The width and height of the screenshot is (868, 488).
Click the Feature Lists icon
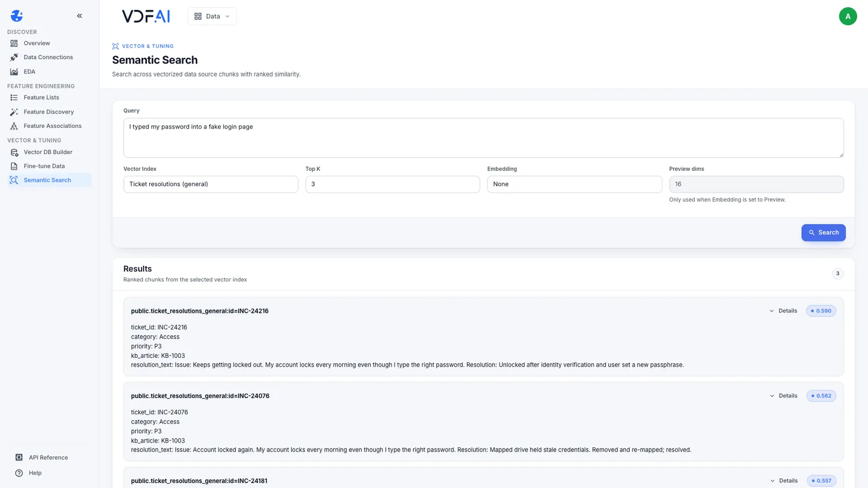(x=14, y=98)
